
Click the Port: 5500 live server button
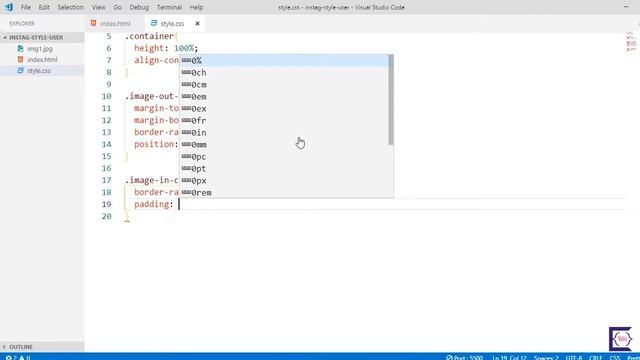[x=464, y=358]
